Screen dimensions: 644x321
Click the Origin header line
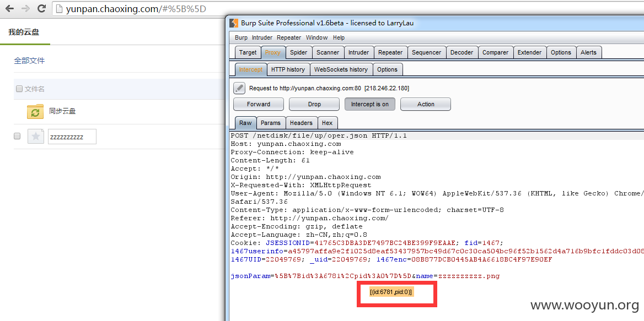click(305, 177)
